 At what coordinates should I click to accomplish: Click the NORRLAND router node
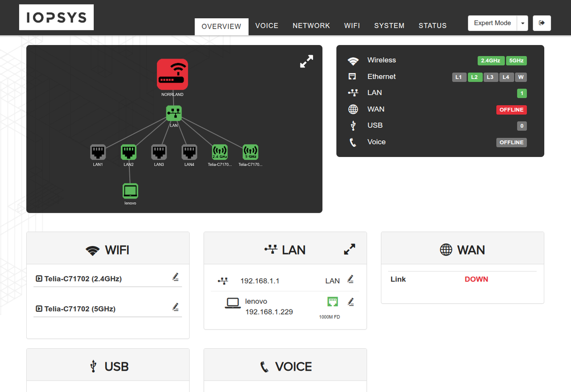tap(172, 74)
